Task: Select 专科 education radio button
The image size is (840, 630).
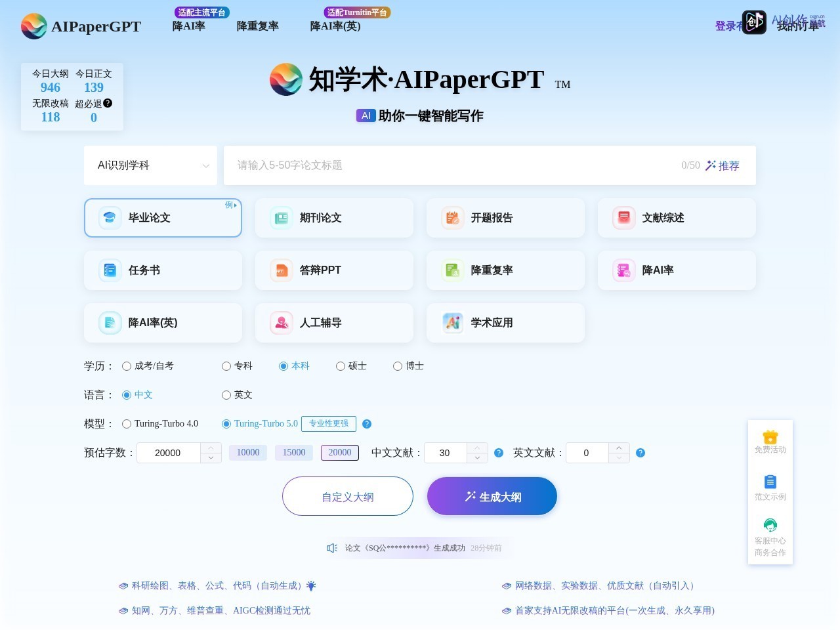Action: [x=226, y=366]
